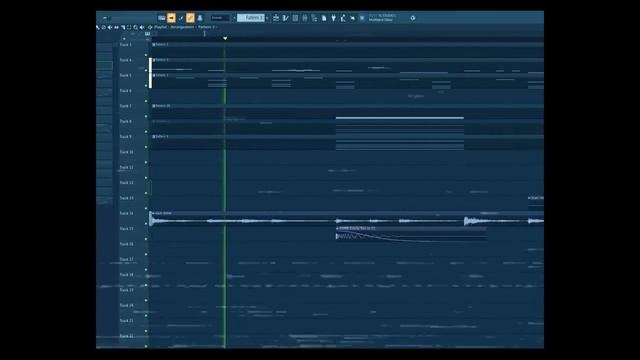Screen dimensions: 640x360
Task: Select the Select marquee tool
Action: 129,27
